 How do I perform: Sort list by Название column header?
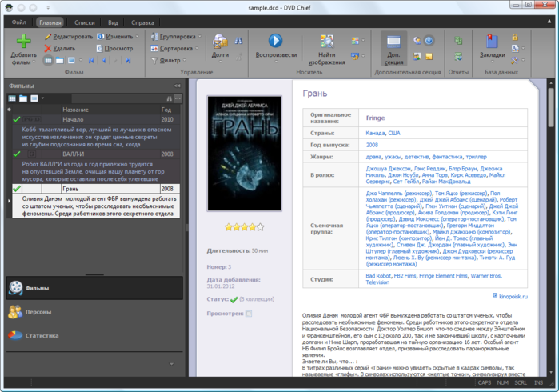[x=75, y=110]
